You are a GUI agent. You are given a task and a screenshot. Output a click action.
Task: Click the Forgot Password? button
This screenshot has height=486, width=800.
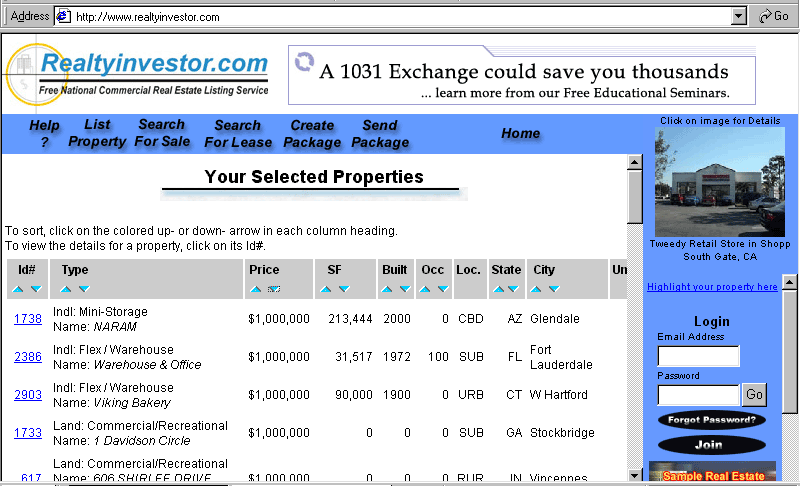coord(712,420)
